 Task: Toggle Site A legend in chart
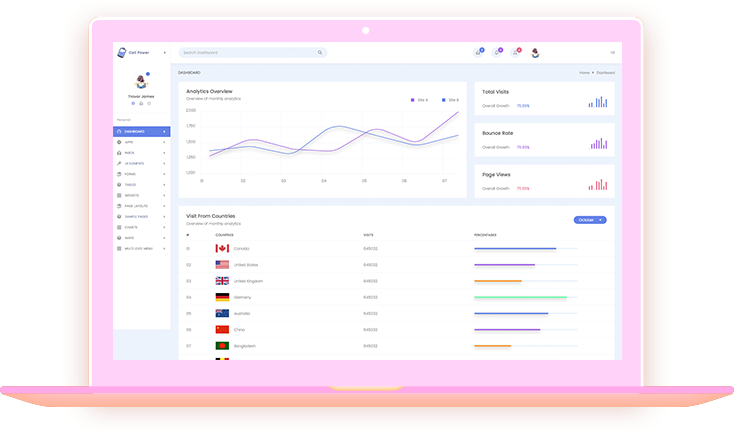[x=420, y=100]
